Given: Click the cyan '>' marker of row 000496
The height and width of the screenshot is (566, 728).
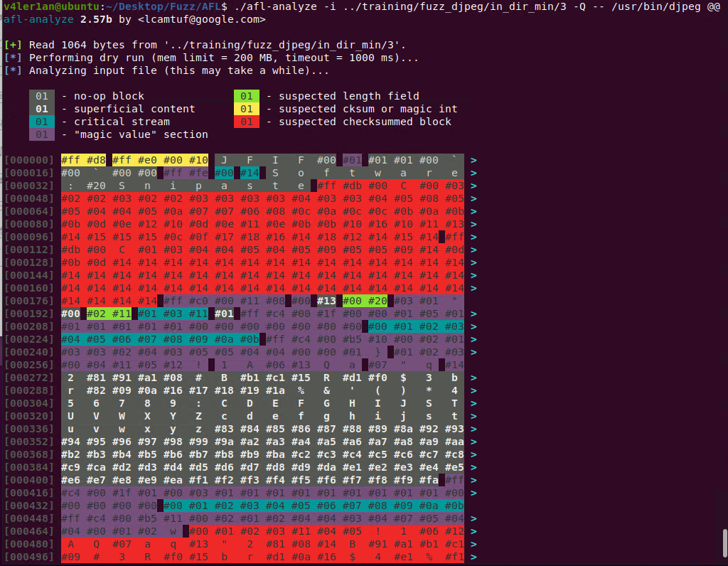Looking at the screenshot, I should click(473, 557).
